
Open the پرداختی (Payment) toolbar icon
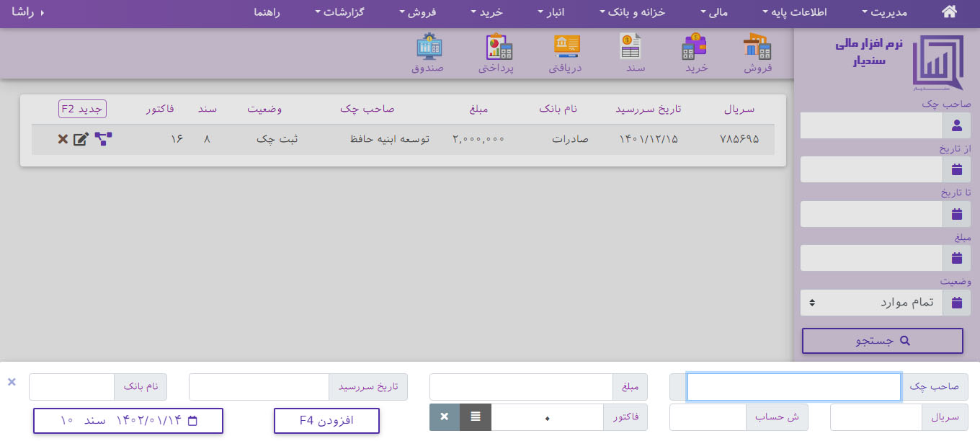[496, 53]
